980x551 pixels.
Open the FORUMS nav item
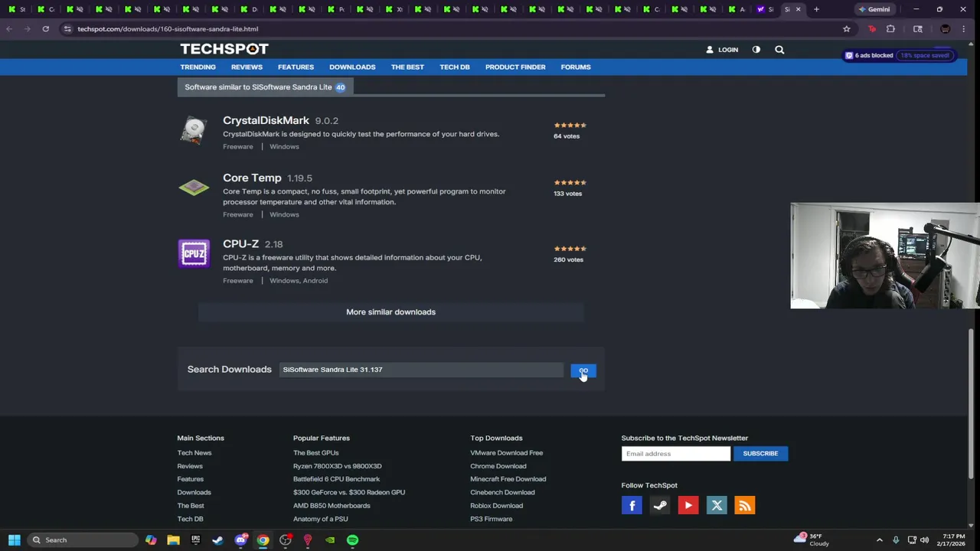click(576, 67)
